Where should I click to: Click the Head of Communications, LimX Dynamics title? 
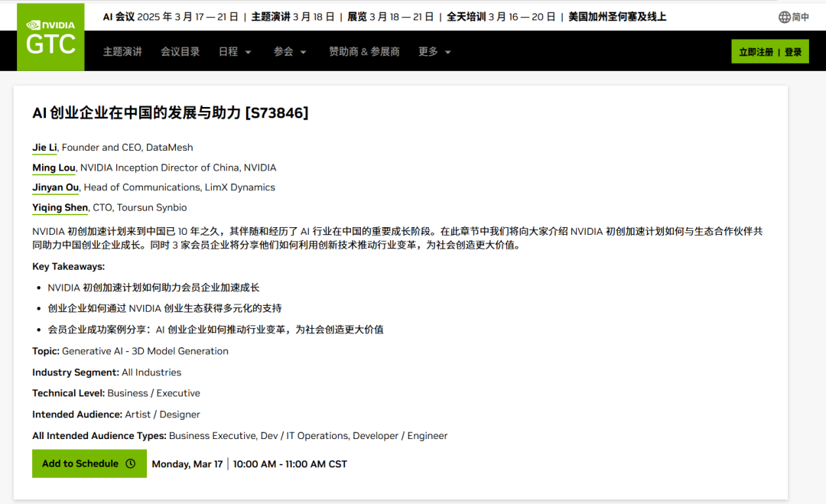click(180, 187)
